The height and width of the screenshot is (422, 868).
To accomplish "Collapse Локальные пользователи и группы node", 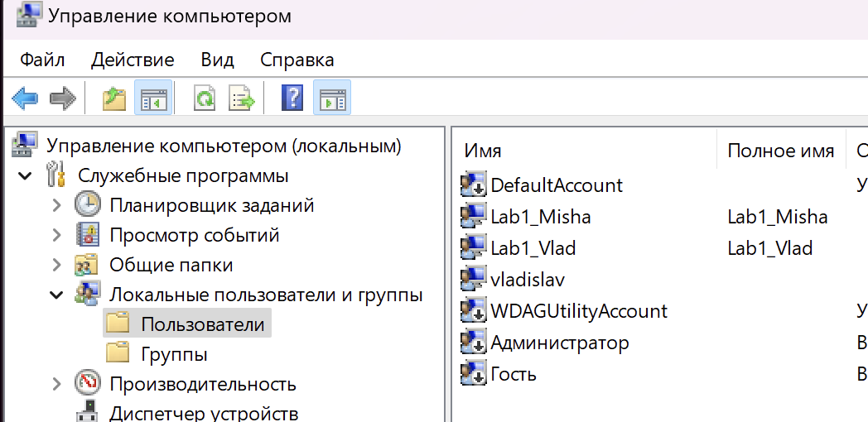I will click(x=56, y=295).
